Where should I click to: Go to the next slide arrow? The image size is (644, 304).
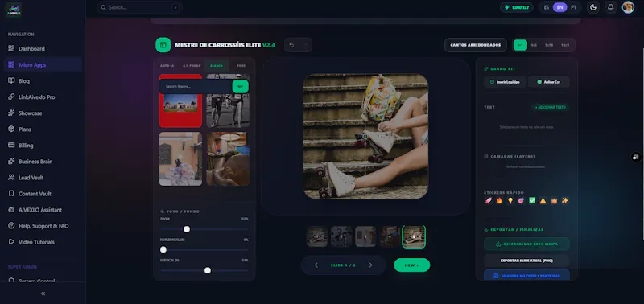tap(370, 265)
